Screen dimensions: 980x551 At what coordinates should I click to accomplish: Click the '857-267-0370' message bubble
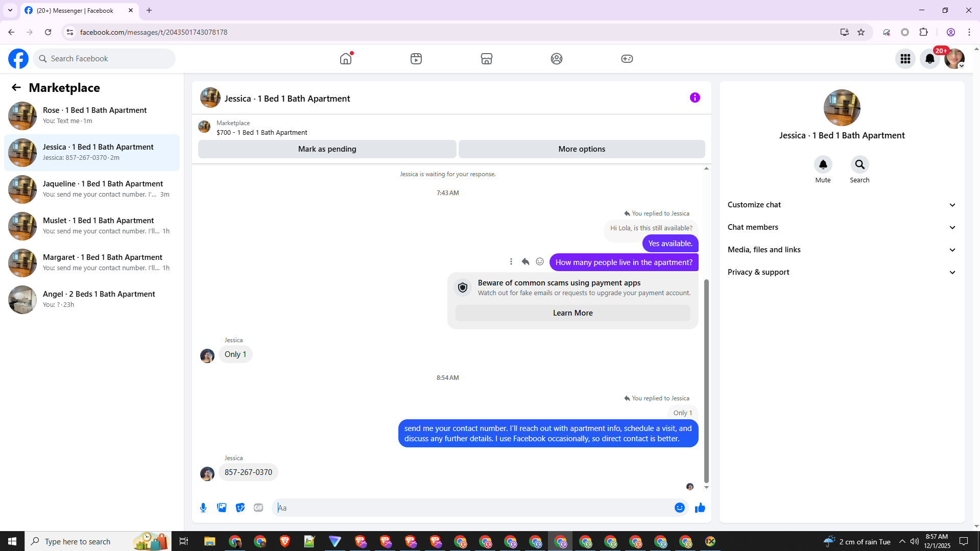click(248, 472)
